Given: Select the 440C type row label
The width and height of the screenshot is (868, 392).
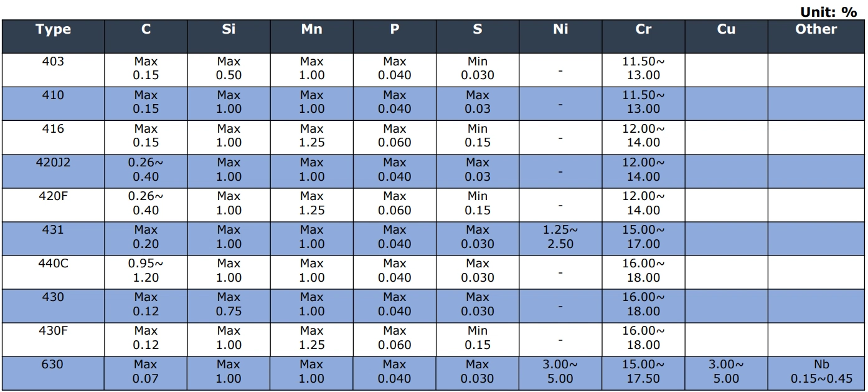Looking at the screenshot, I should pyautogui.click(x=53, y=264).
